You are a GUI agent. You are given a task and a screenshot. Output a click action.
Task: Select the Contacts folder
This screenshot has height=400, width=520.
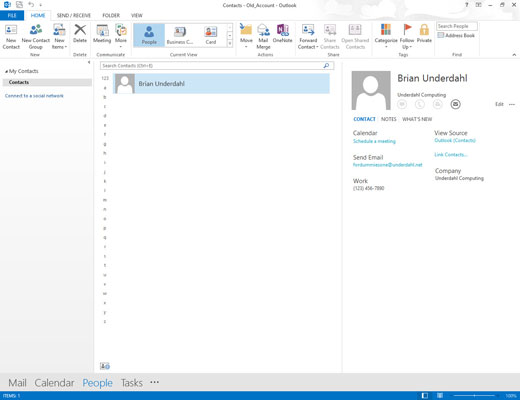pyautogui.click(x=47, y=82)
